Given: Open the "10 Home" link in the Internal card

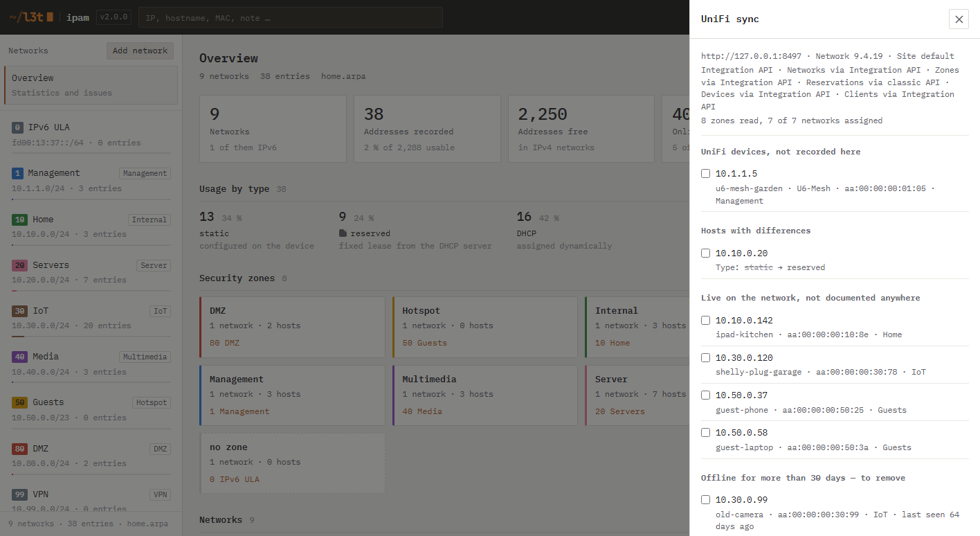Looking at the screenshot, I should pos(612,343).
